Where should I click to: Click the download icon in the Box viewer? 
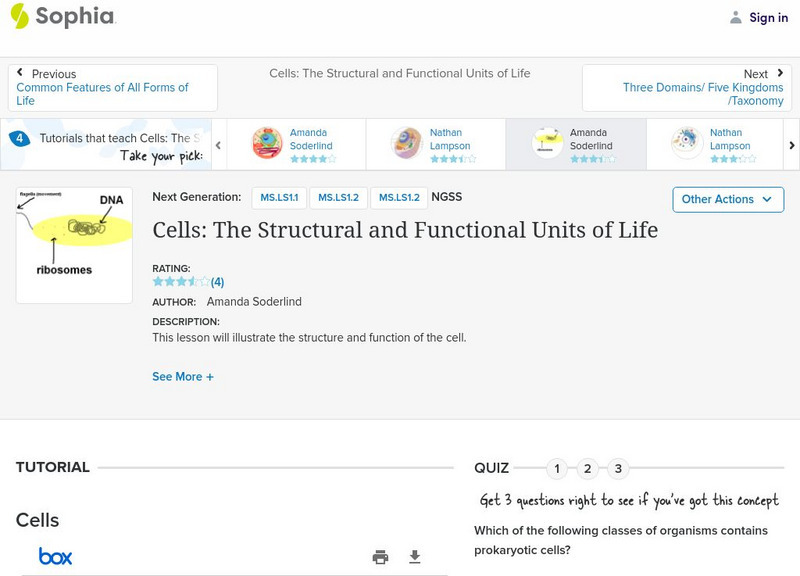[415, 557]
